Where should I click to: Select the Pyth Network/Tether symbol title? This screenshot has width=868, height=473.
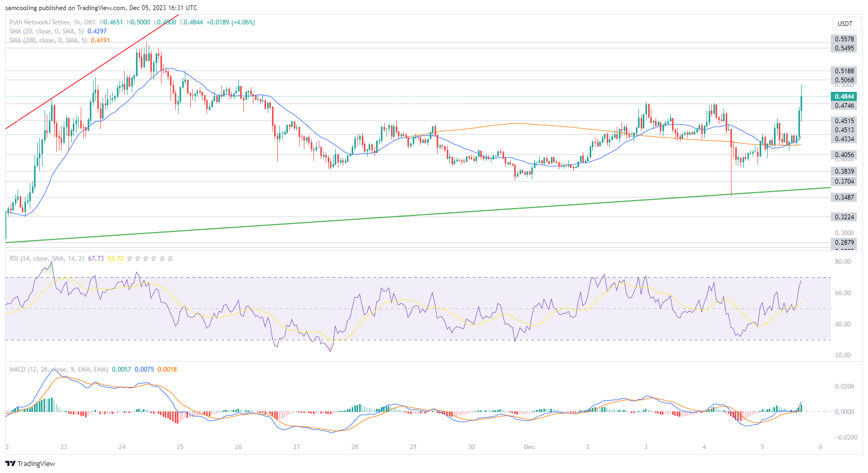[53, 22]
